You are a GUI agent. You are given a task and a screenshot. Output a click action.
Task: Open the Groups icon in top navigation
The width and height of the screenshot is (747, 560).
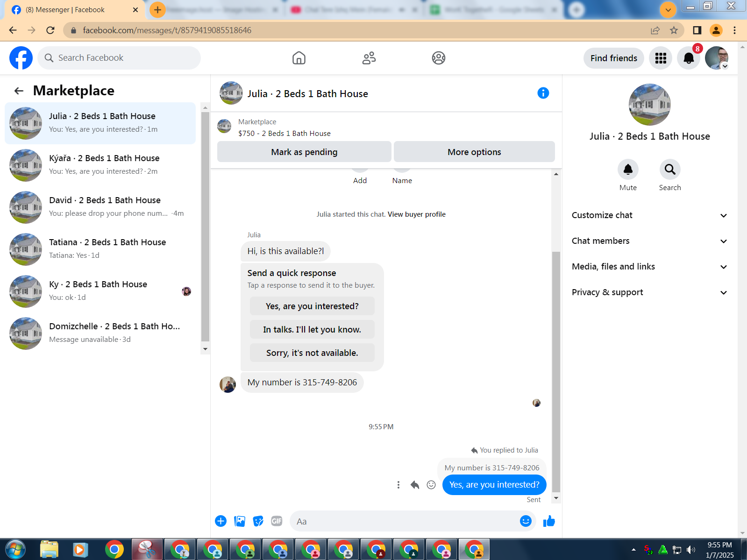(x=439, y=58)
